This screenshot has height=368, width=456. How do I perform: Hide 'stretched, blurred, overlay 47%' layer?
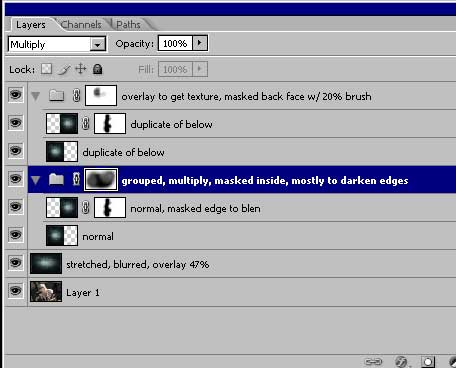click(15, 263)
